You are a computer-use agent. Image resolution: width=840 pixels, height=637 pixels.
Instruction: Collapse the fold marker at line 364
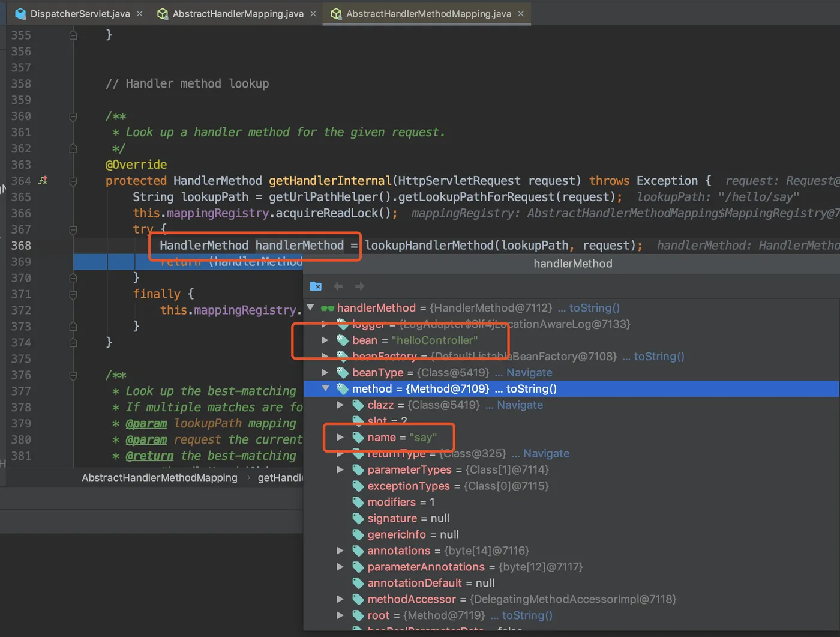tap(73, 181)
